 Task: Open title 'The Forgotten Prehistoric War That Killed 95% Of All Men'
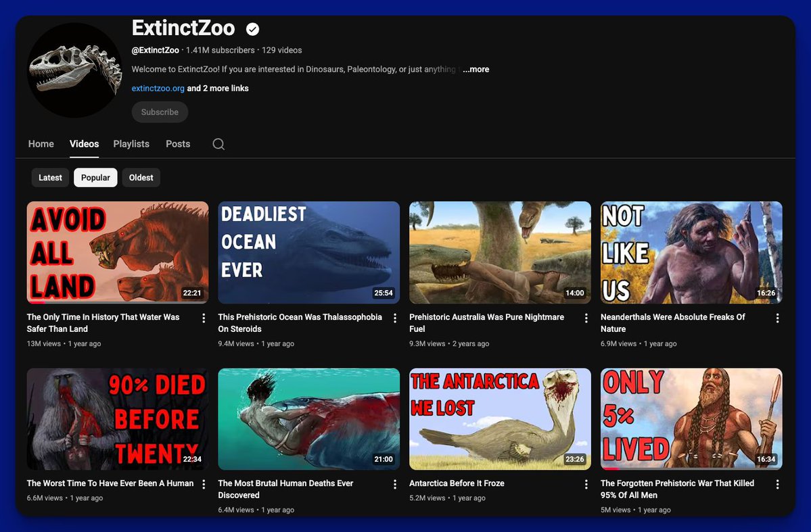coord(678,489)
